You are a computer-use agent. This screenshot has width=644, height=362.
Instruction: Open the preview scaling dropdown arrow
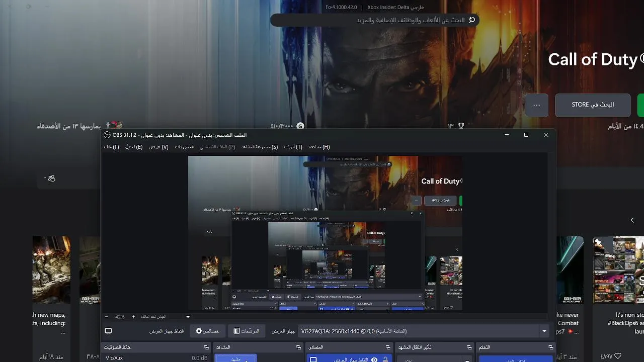[x=188, y=317]
